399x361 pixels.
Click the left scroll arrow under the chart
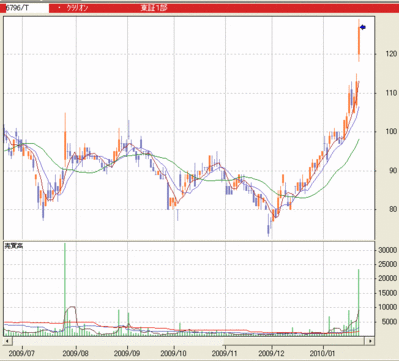(7, 341)
